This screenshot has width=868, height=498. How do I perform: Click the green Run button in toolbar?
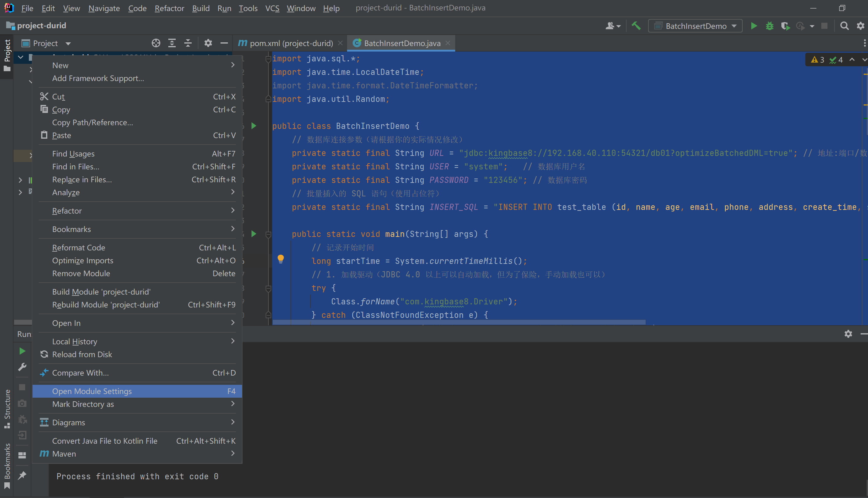coord(753,26)
